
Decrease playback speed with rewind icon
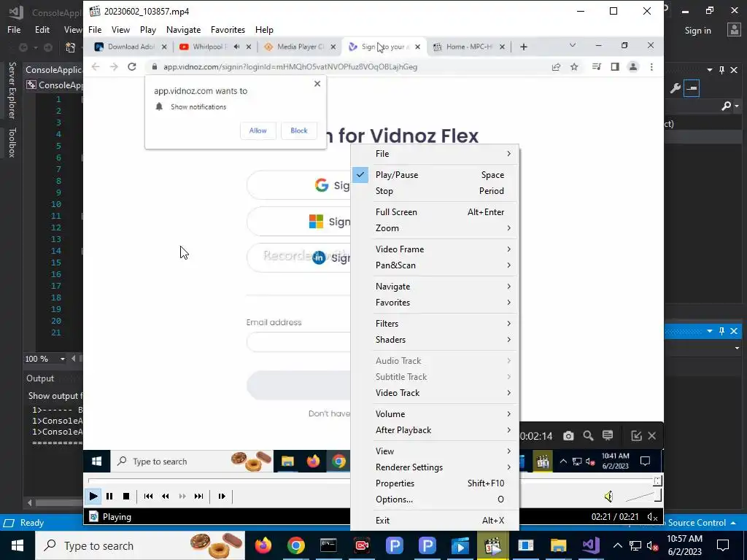point(166,496)
